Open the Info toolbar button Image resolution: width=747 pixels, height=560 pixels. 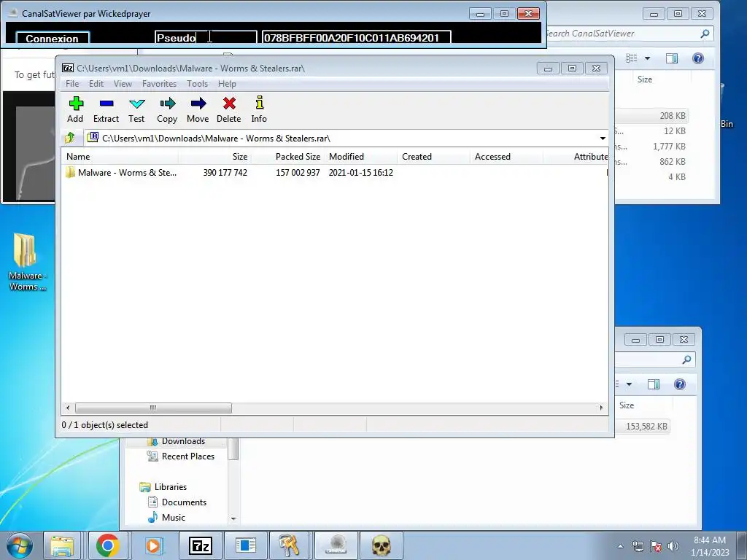(x=259, y=109)
